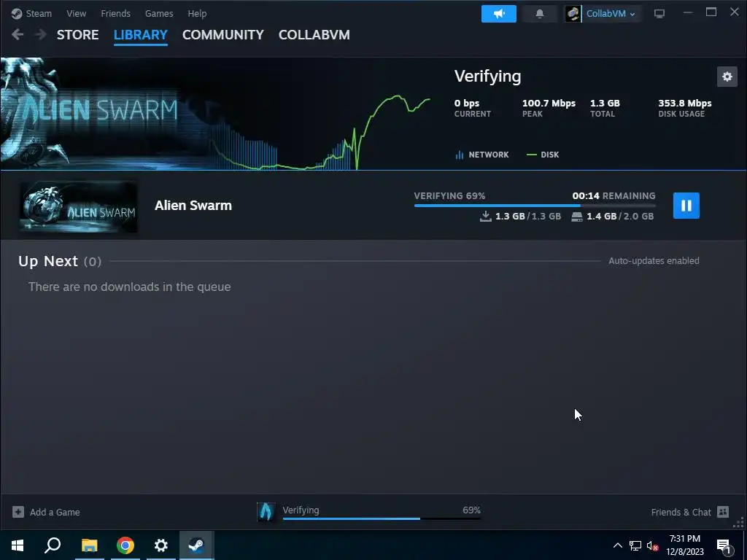The height and width of the screenshot is (560, 747).
Task: Open Windows Settings from the taskbar
Action: (x=161, y=545)
